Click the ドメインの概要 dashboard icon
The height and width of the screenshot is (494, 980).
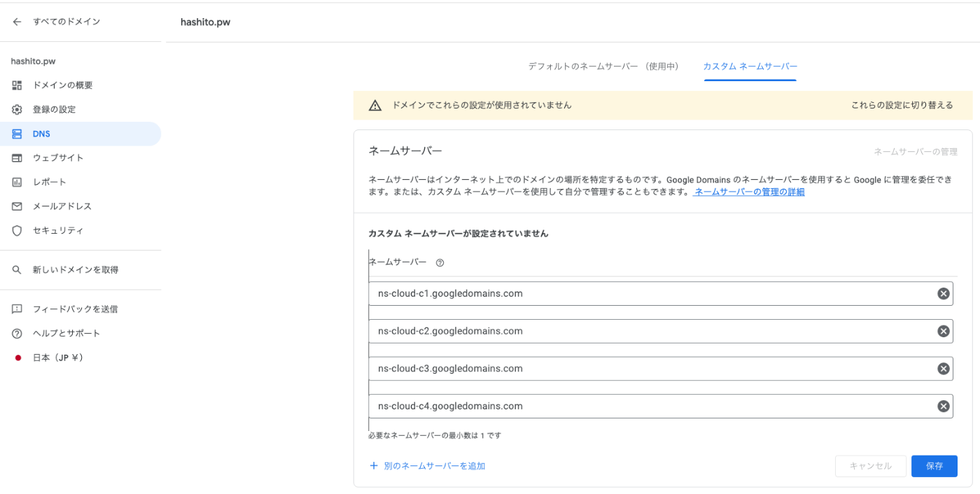click(17, 85)
